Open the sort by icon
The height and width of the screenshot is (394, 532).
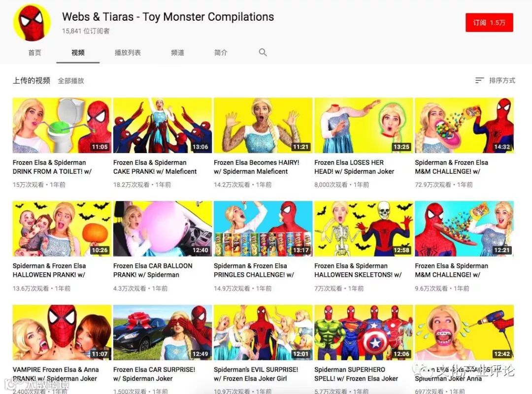[479, 80]
